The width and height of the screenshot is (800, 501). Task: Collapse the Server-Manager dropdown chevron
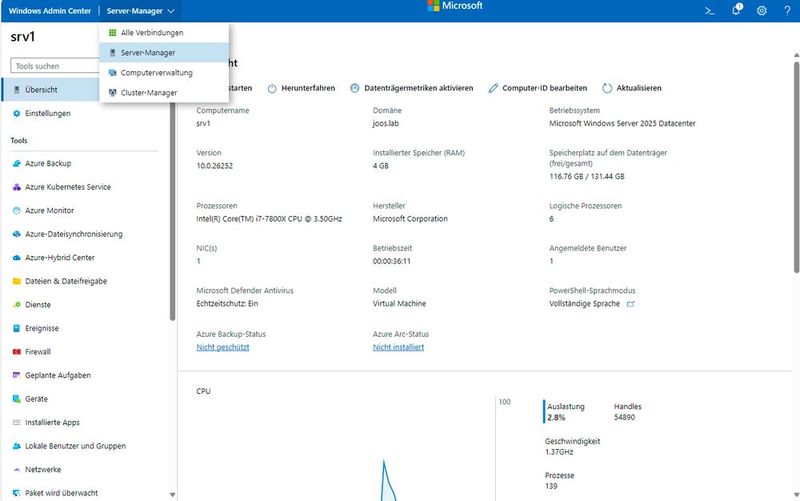click(171, 11)
